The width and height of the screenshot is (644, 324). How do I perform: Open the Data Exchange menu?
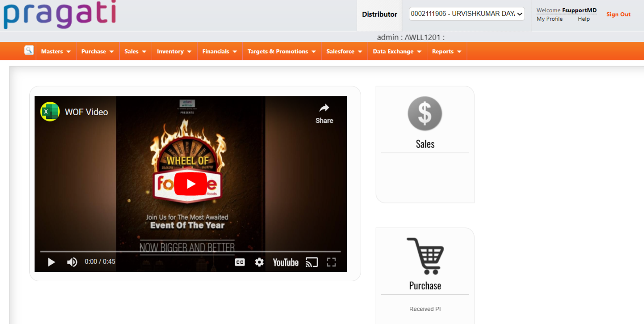[x=397, y=51]
